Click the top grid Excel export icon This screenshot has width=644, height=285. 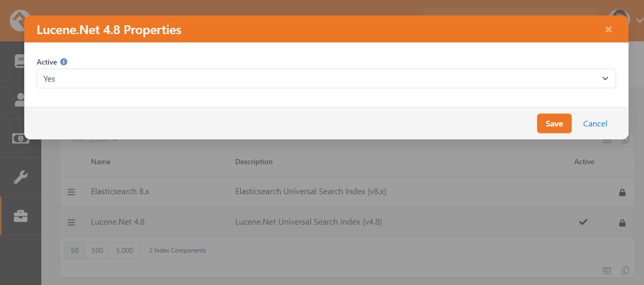coord(607,140)
